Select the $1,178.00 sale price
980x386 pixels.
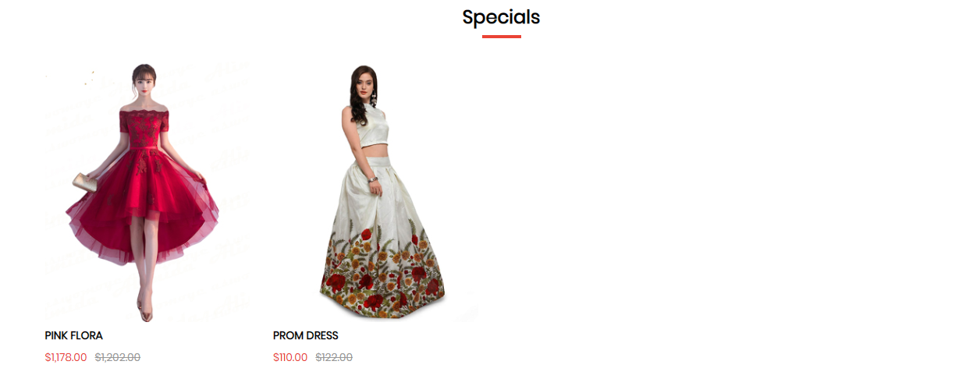[66, 358]
